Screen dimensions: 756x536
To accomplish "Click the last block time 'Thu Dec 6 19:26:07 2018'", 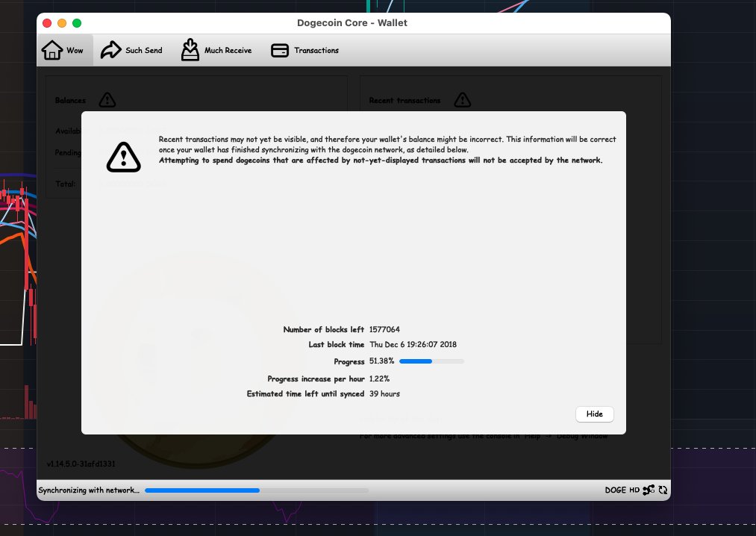I will [x=413, y=344].
